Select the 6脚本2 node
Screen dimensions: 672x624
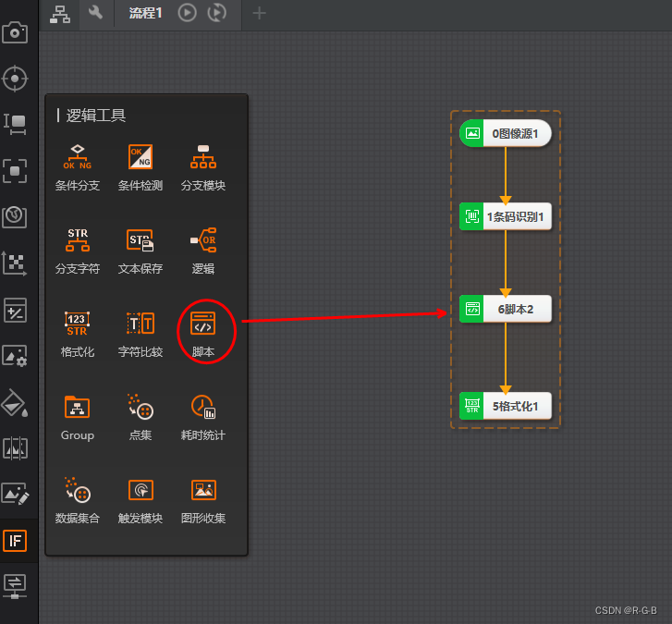pos(506,309)
